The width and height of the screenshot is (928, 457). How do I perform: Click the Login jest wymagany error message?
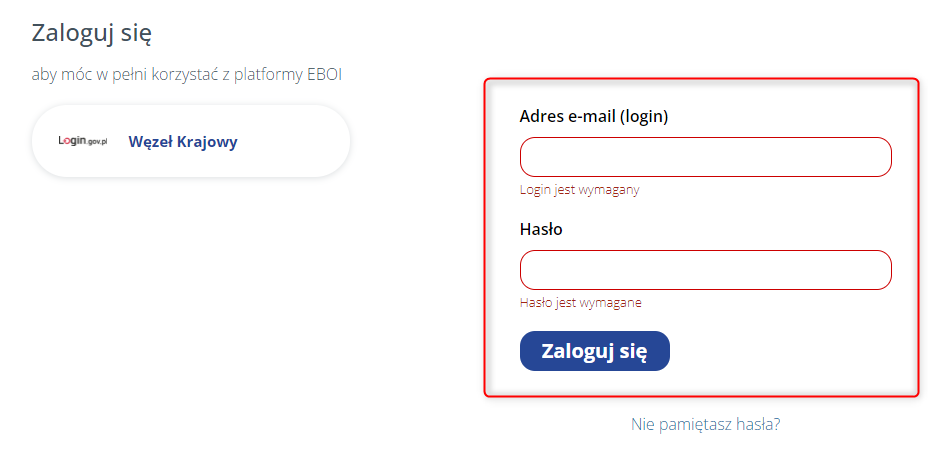[x=579, y=190]
